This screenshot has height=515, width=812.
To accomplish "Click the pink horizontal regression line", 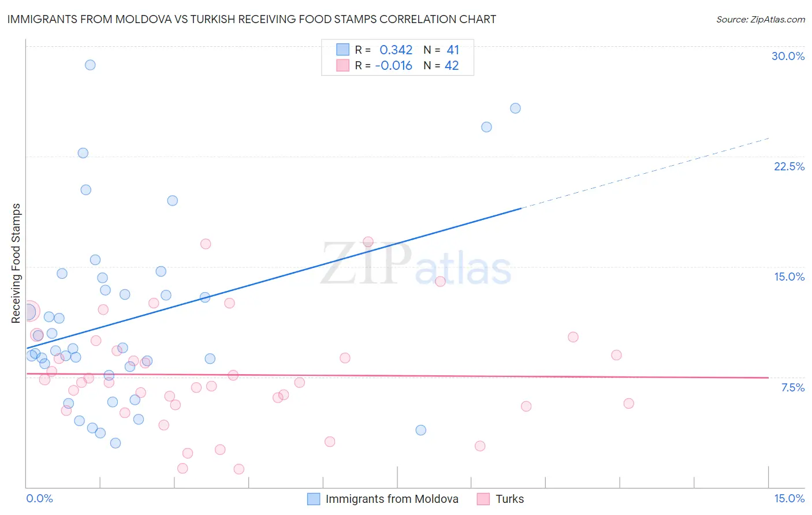I will pos(397,376).
